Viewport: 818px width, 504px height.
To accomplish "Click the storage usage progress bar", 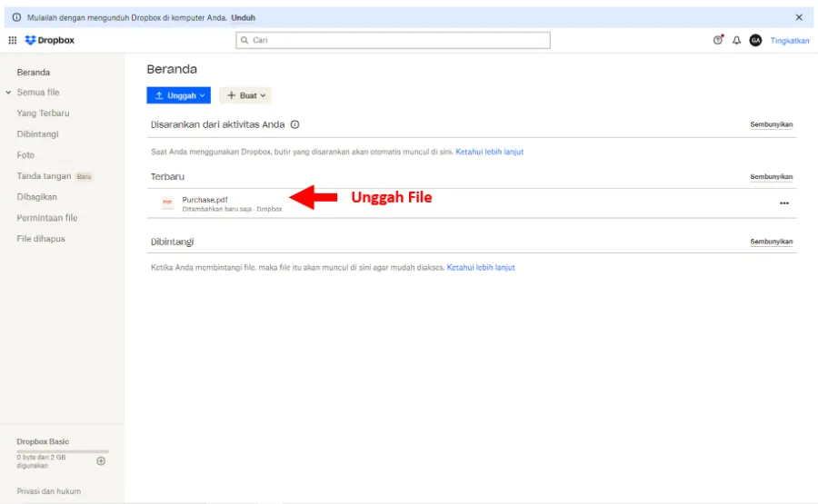I will tap(62, 450).
